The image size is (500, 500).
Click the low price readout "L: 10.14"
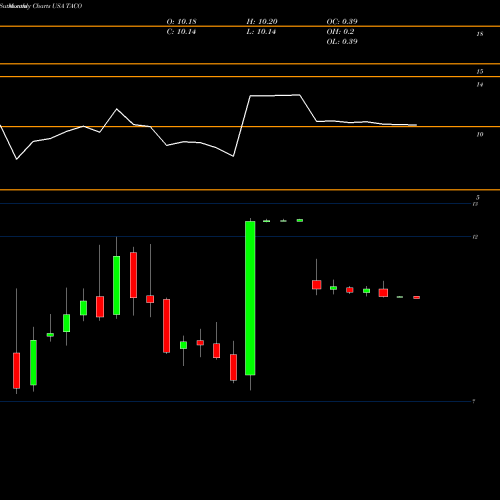[x=261, y=32]
